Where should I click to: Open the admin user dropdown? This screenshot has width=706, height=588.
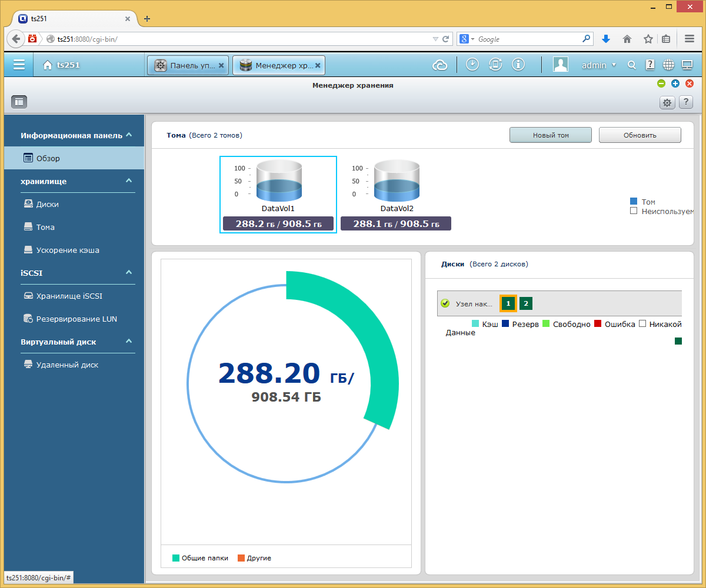(599, 65)
